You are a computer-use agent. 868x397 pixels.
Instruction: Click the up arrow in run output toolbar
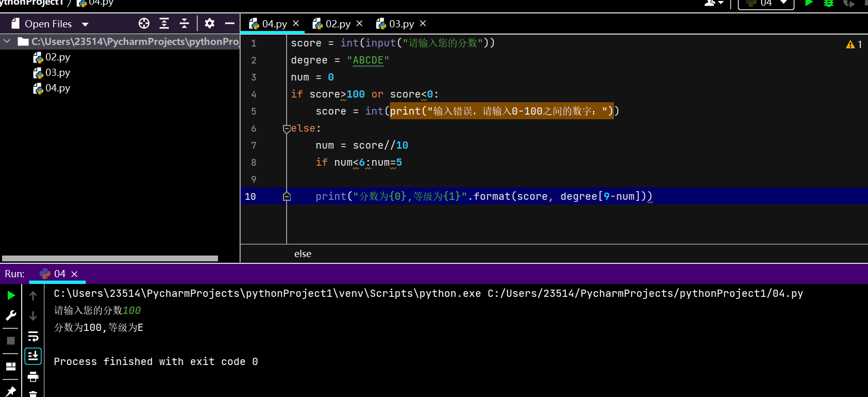click(x=33, y=295)
